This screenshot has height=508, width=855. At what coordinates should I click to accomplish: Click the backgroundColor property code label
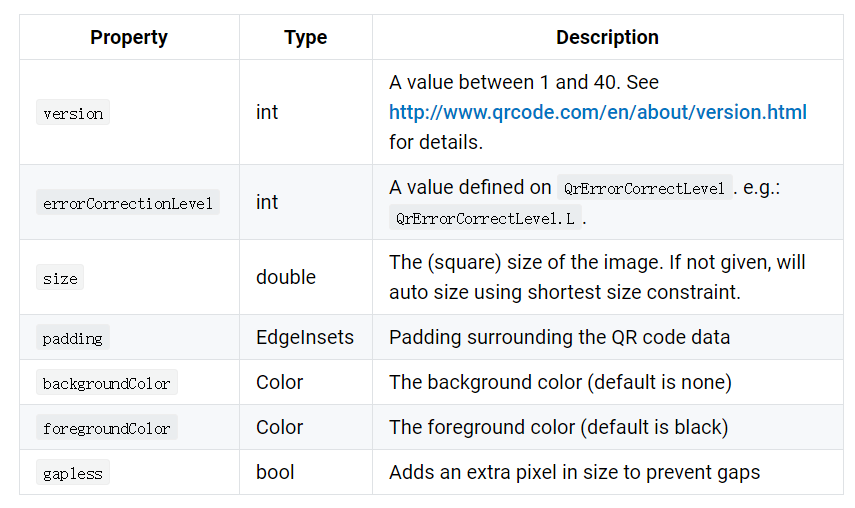[107, 383]
